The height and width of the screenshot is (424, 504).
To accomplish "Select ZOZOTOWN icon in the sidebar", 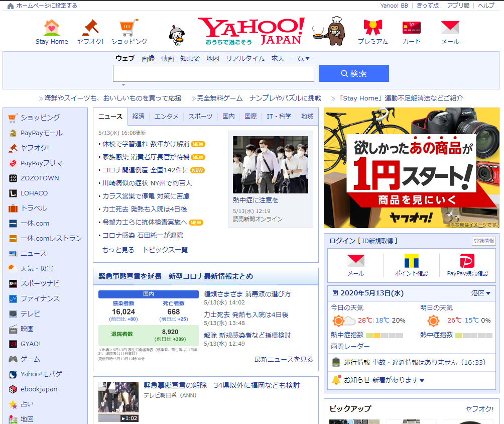I will coord(13,178).
